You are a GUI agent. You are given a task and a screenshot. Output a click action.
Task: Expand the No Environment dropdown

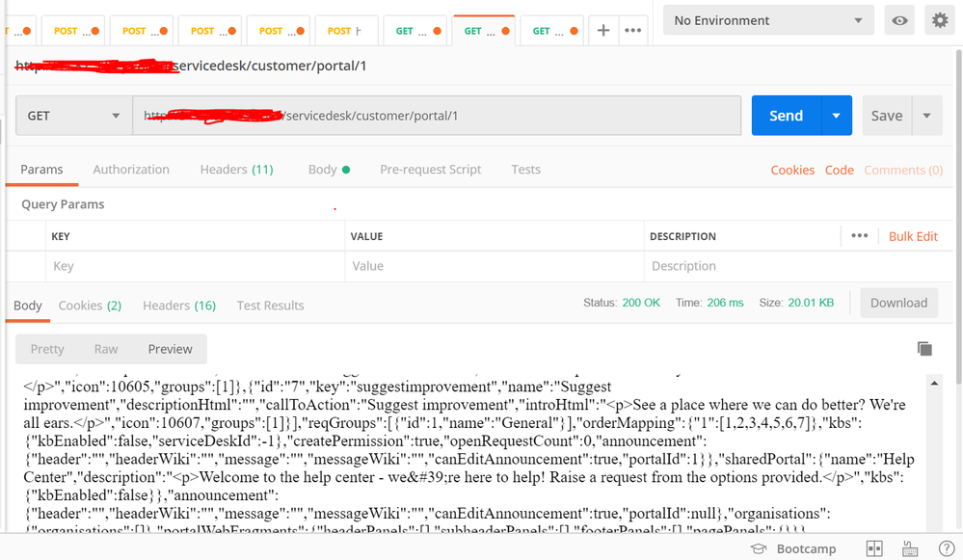(x=768, y=20)
